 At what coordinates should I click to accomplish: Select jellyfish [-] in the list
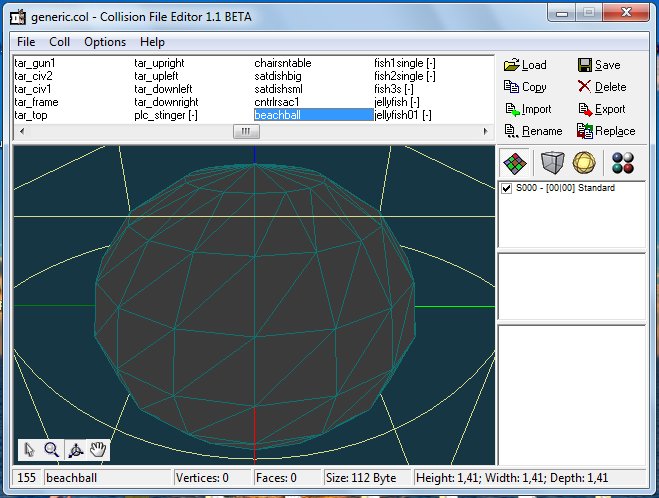[397, 102]
